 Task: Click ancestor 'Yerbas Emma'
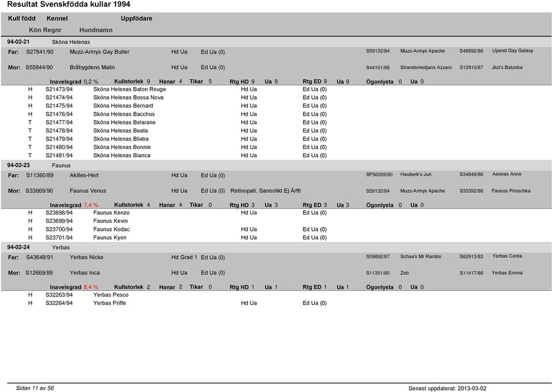[507, 273]
